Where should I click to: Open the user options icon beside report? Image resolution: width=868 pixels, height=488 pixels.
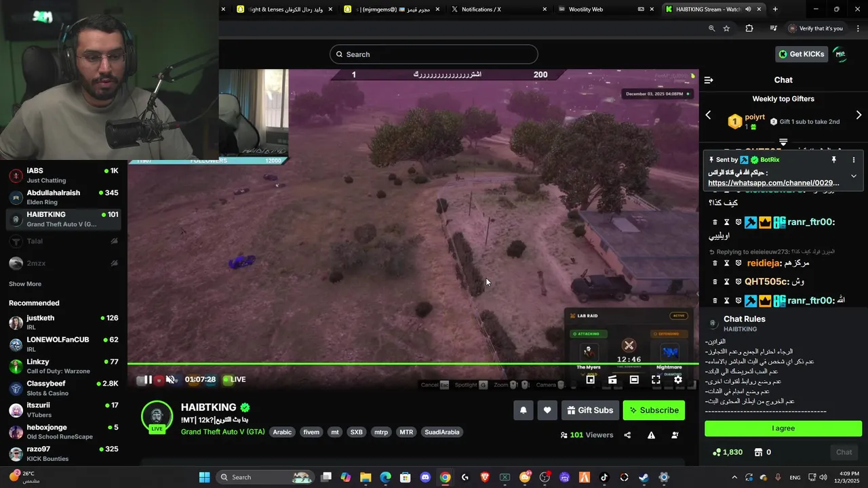pyautogui.click(x=675, y=435)
